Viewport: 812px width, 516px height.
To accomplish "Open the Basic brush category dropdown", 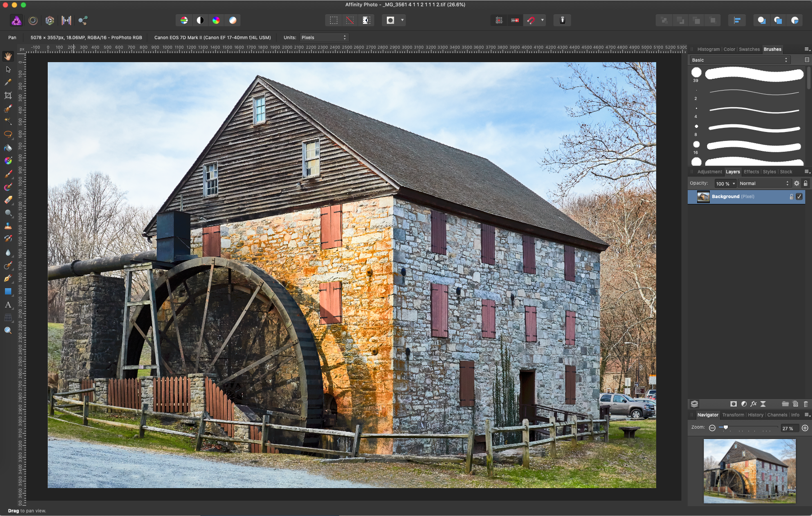I will click(x=740, y=60).
